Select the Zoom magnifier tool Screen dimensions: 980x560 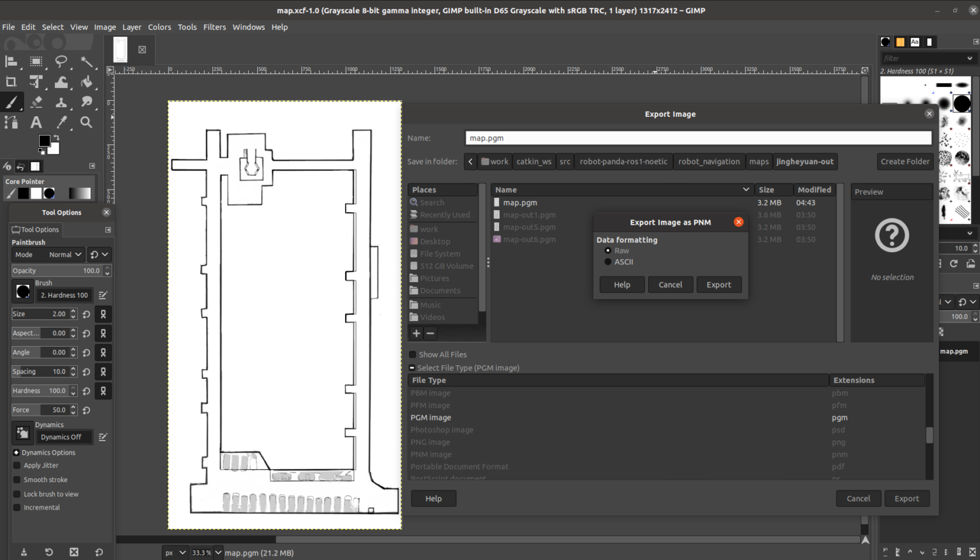(x=86, y=123)
